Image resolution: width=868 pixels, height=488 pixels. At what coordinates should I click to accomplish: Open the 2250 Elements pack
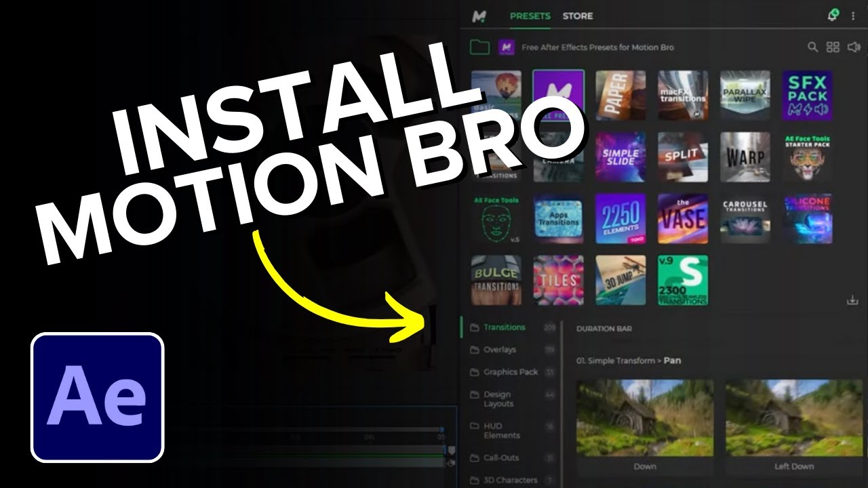click(620, 219)
